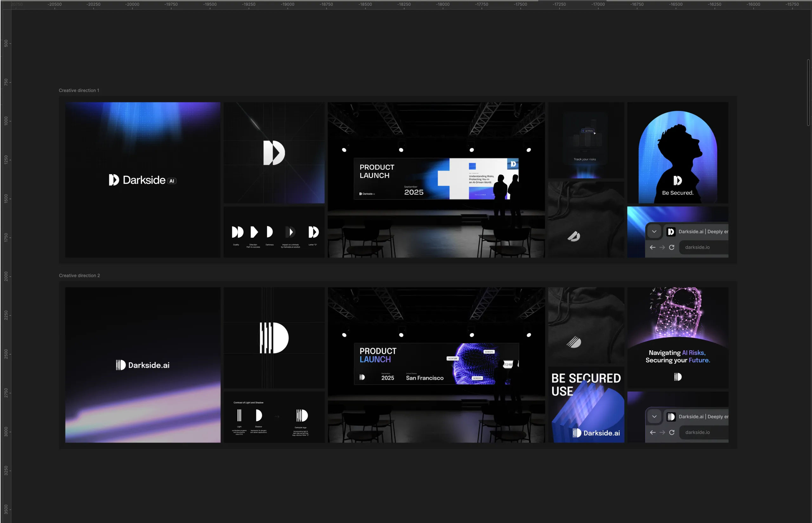Click the "Track your risks" caption
Image resolution: width=812 pixels, height=523 pixels.
click(x=585, y=159)
